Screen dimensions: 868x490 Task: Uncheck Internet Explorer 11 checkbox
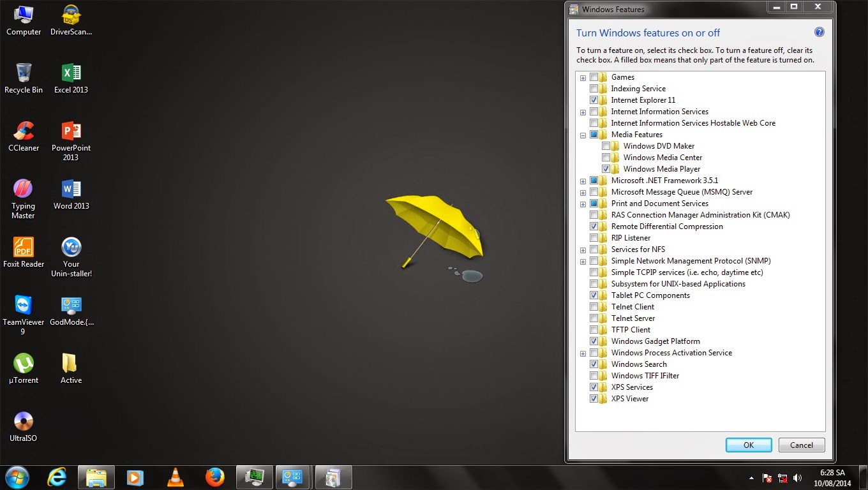click(594, 100)
